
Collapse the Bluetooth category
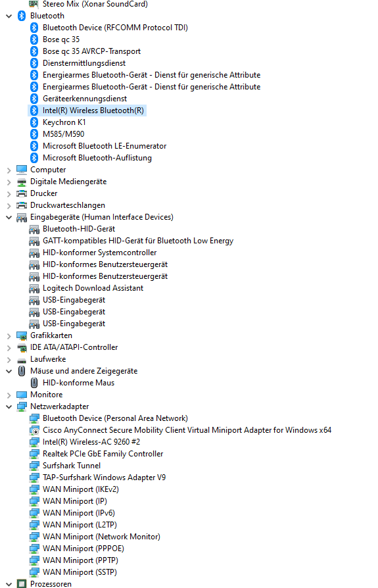(9, 16)
